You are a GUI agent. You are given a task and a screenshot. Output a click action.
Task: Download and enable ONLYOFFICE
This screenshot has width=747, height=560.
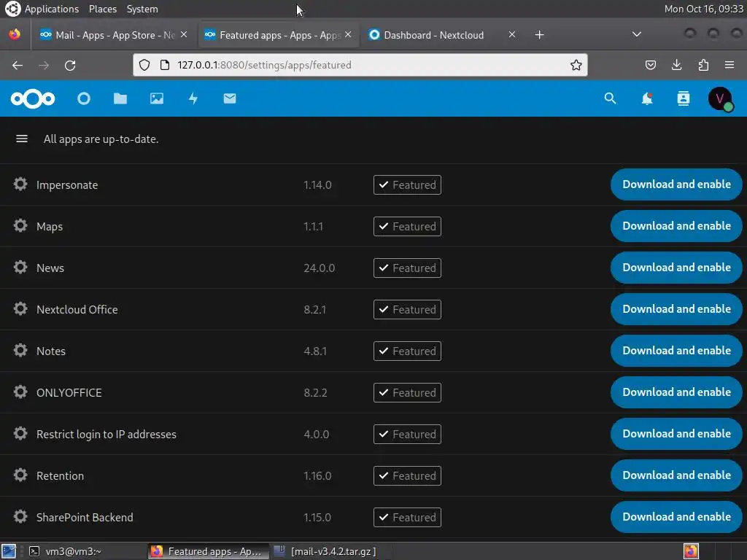pos(676,392)
